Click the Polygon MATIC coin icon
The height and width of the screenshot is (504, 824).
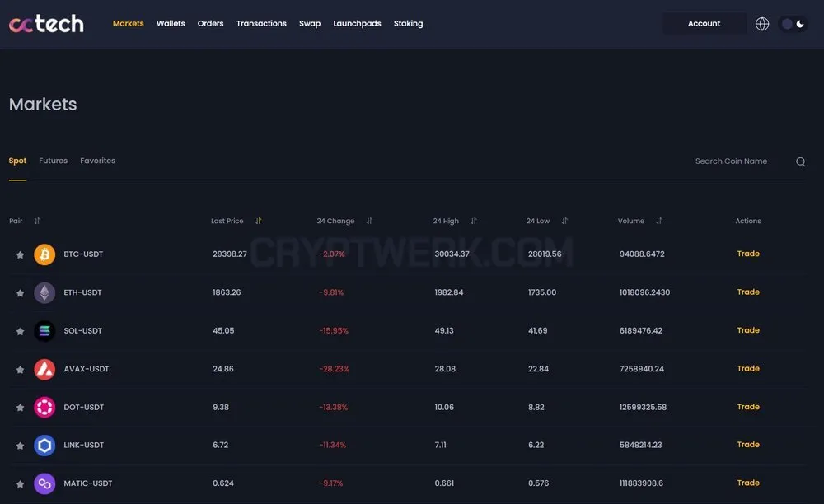[x=44, y=483]
